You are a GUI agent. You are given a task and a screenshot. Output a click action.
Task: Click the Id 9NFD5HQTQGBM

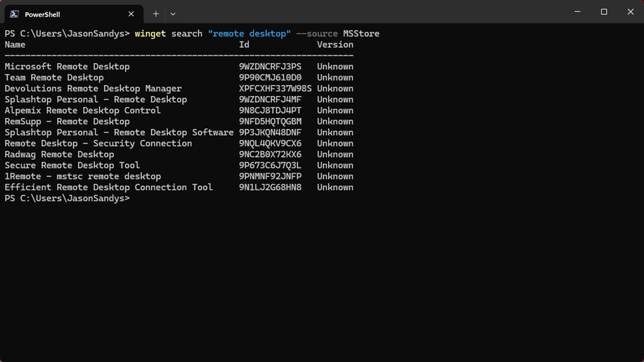[270, 122]
